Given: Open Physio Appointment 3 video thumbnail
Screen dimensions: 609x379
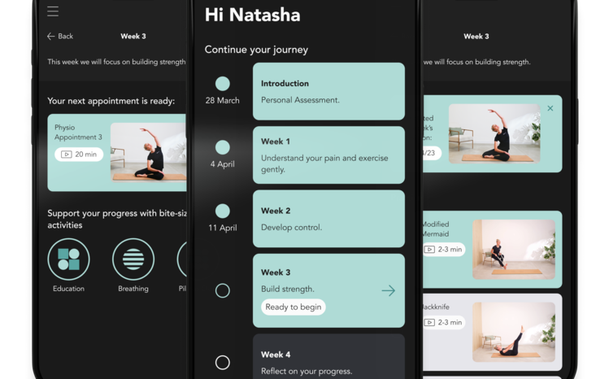Looking at the screenshot, I should tap(148, 152).
